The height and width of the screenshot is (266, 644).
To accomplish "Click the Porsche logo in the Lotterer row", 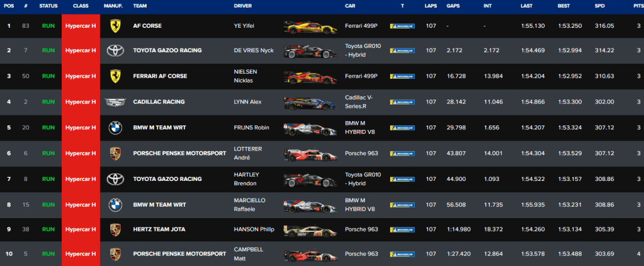I will [x=115, y=153].
